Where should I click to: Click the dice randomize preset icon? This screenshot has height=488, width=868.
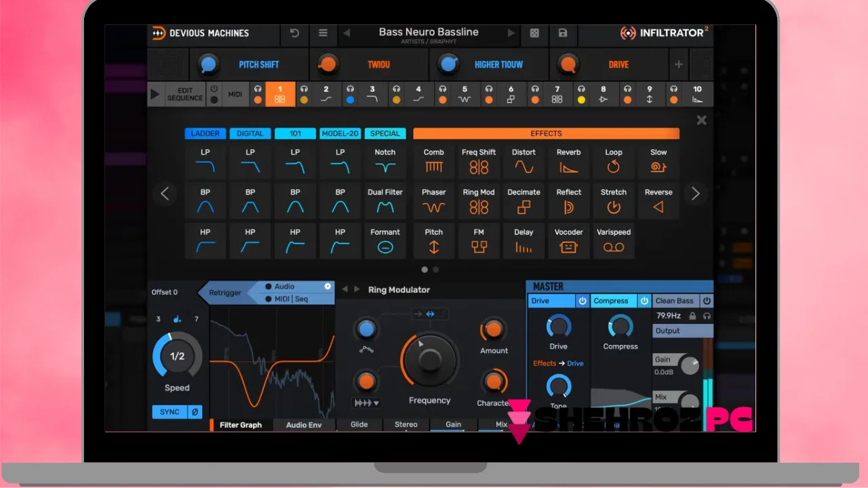pos(534,33)
